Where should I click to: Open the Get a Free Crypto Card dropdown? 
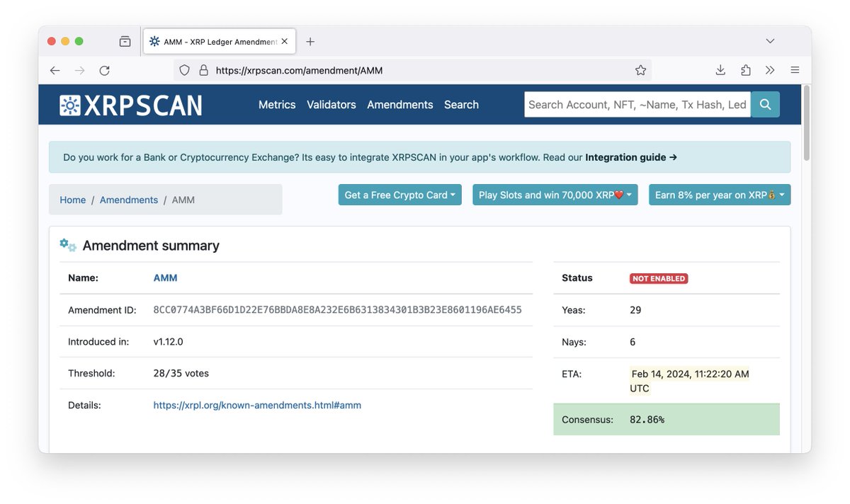click(x=399, y=195)
